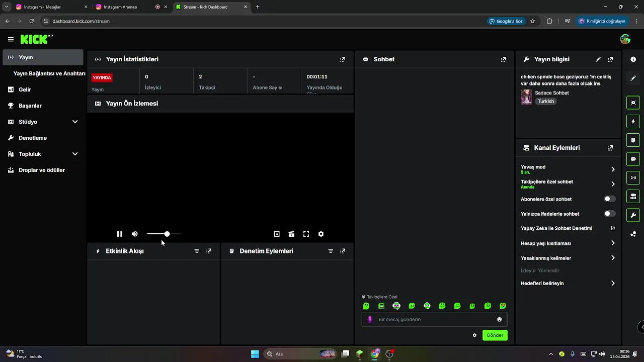Enable Yalnızca ifadelerle sohbet switch
This screenshot has height=362, width=644.
point(609,214)
